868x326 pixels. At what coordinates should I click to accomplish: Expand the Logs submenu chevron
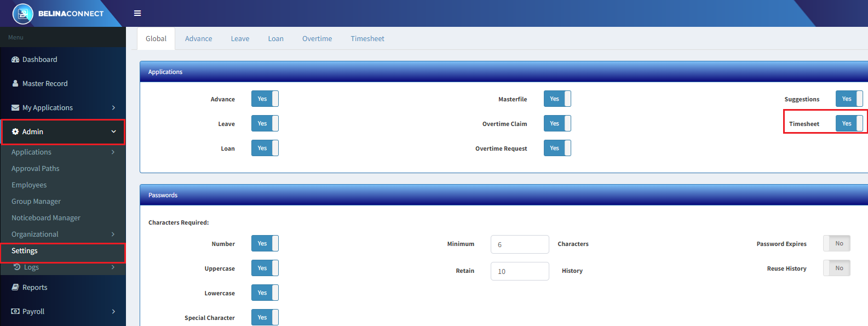113,267
